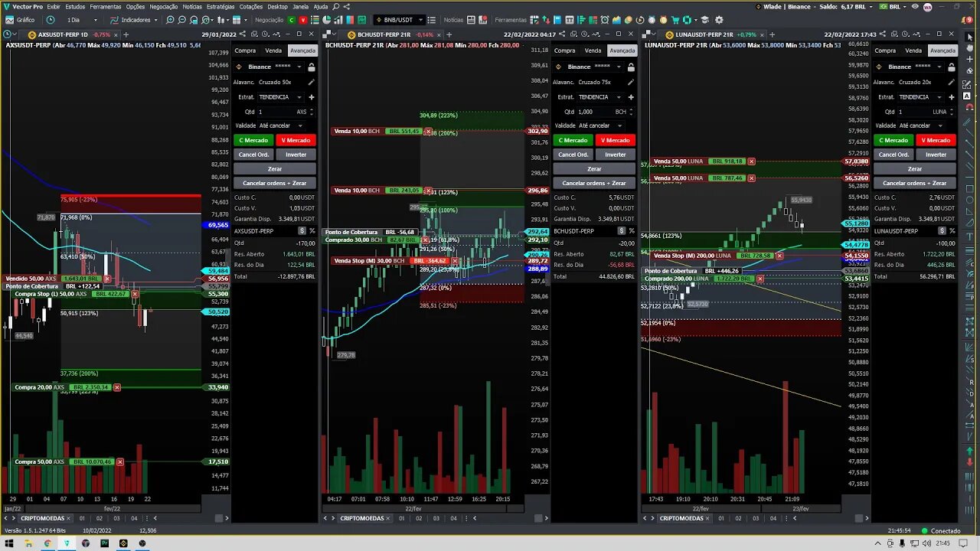Add a strategy with the plus icon in the AXSUSDT order panel
This screenshot has width=980, height=551.
pos(311,97)
